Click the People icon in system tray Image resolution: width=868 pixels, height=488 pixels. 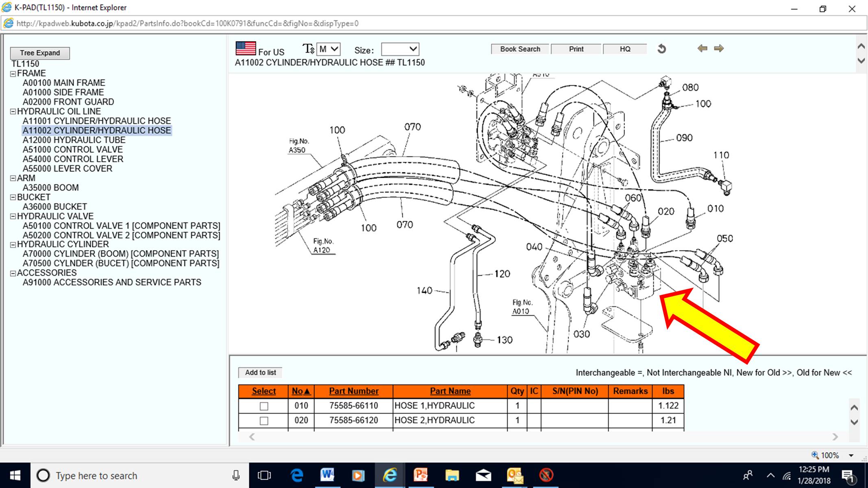(x=748, y=475)
